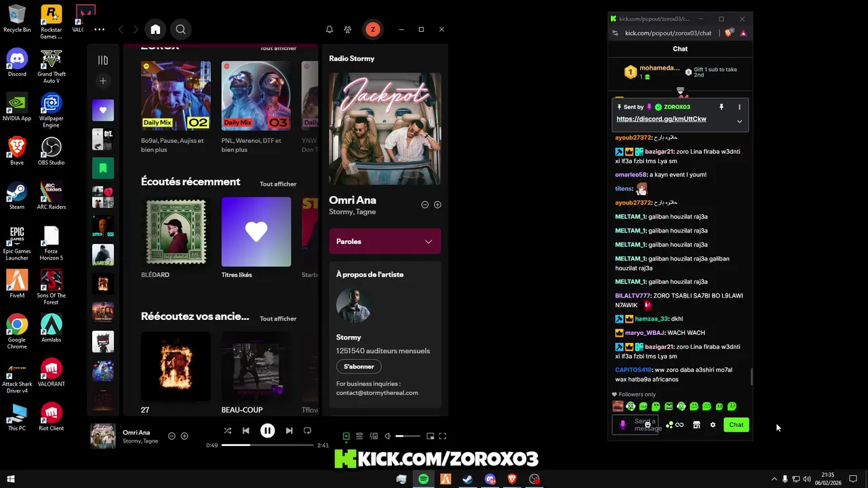
Task: Collapse gift leaderboard arrow
Action: click(680, 90)
